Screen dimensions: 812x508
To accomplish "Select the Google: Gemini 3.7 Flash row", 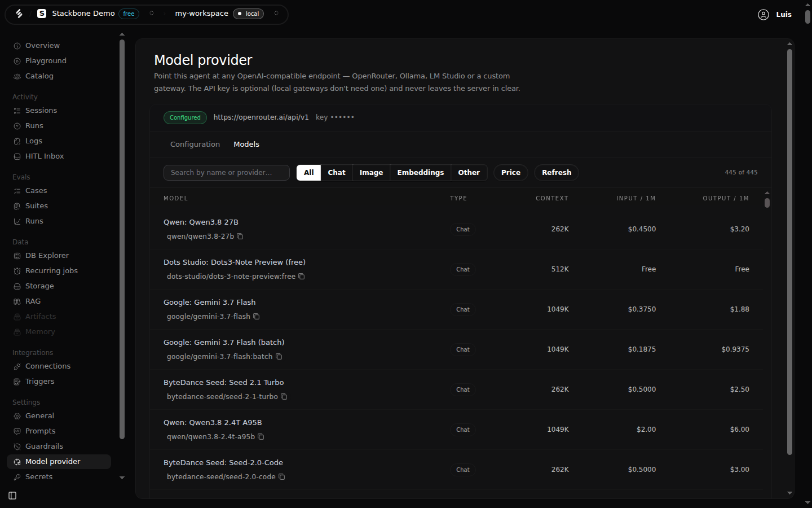I will pos(457,309).
